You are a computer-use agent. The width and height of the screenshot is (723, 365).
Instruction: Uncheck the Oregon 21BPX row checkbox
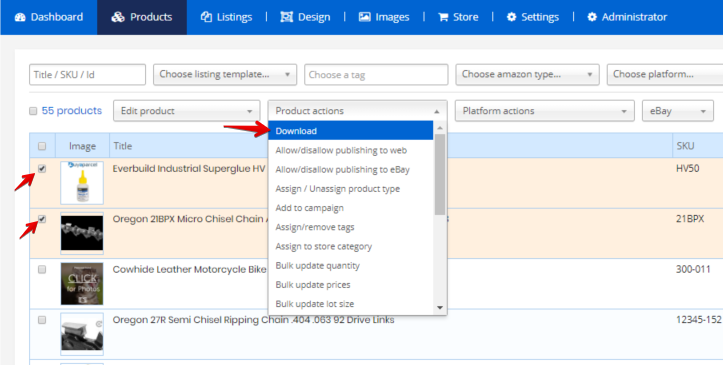42,219
